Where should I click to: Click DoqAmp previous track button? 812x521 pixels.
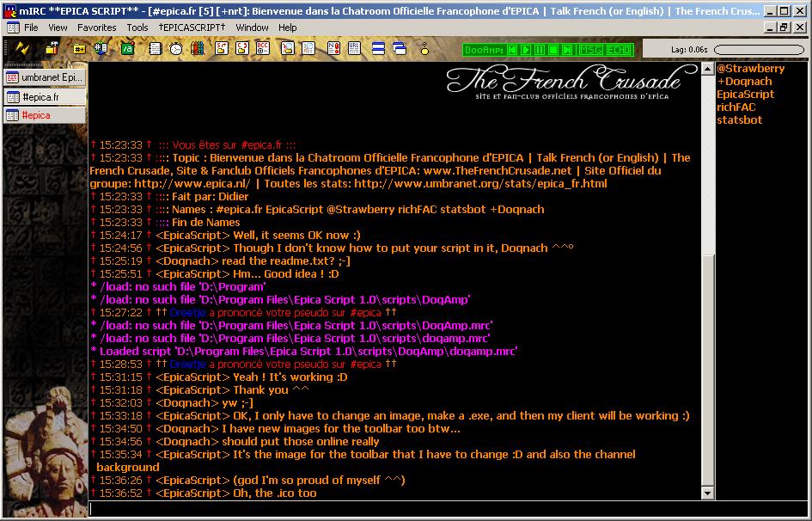click(512, 50)
